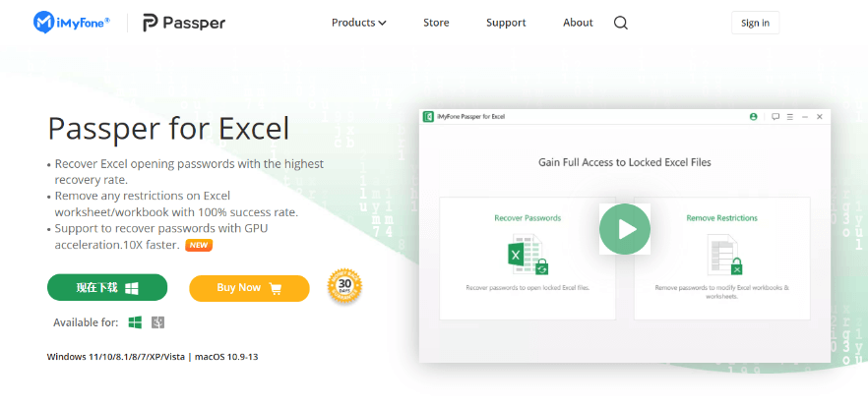This screenshot has height=406, width=868.
Task: Expand the Products dropdown menu
Action: [358, 23]
